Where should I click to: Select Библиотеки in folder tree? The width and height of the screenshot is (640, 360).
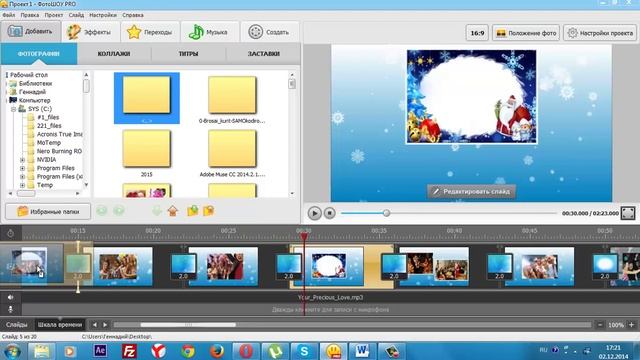36,83
